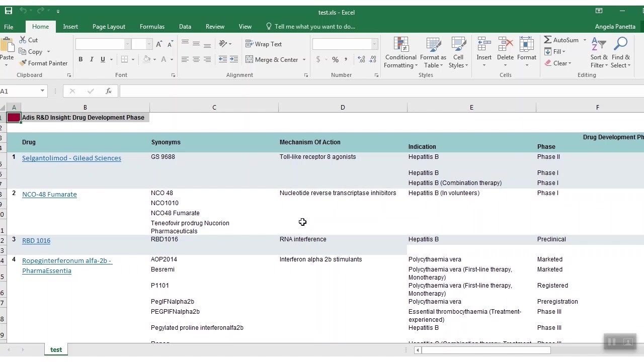This screenshot has width=644, height=362.
Task: Open Find & Select magnifier
Action: click(x=620, y=52)
